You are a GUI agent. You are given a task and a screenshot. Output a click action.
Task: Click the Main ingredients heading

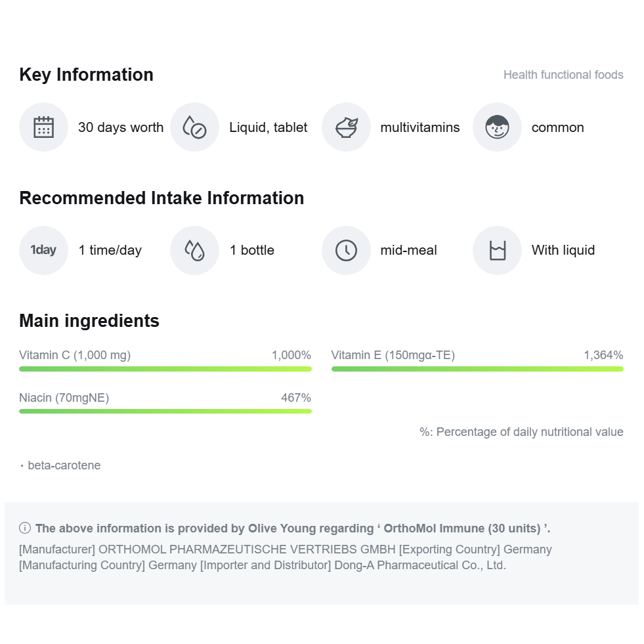(x=89, y=321)
